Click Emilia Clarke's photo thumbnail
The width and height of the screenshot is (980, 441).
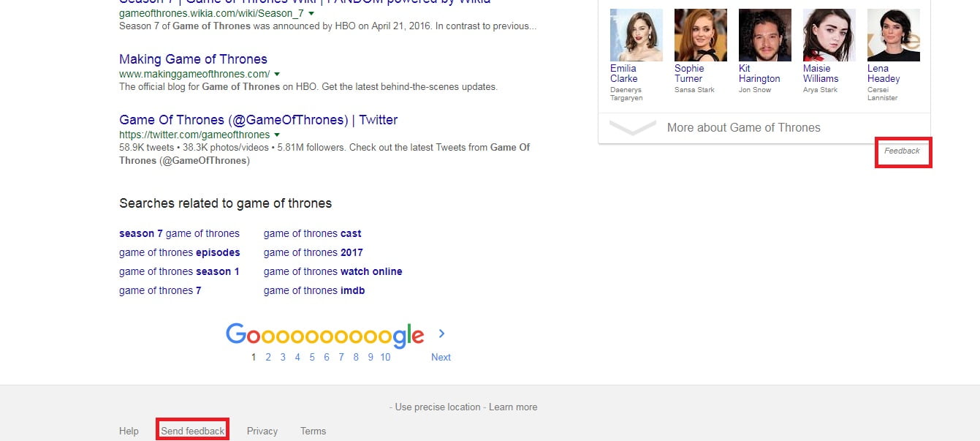[x=636, y=35]
